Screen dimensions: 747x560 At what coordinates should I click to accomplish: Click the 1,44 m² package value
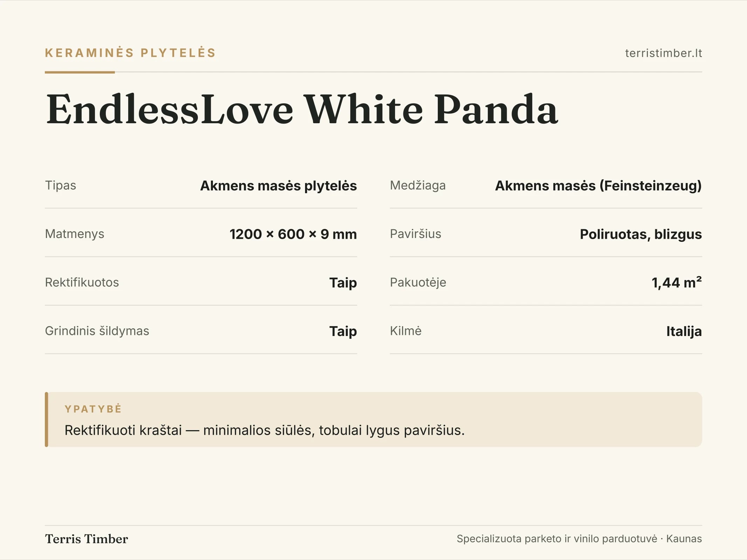tap(677, 282)
